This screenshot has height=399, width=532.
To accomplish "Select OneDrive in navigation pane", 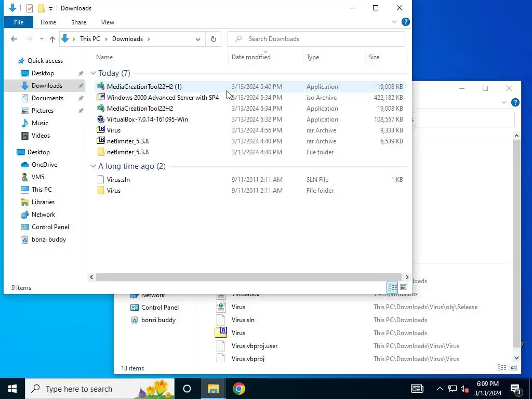I will click(x=44, y=165).
